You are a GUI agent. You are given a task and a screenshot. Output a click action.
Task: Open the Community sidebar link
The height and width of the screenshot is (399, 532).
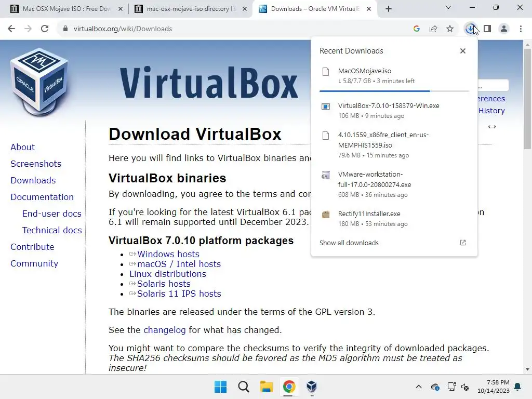click(x=34, y=263)
